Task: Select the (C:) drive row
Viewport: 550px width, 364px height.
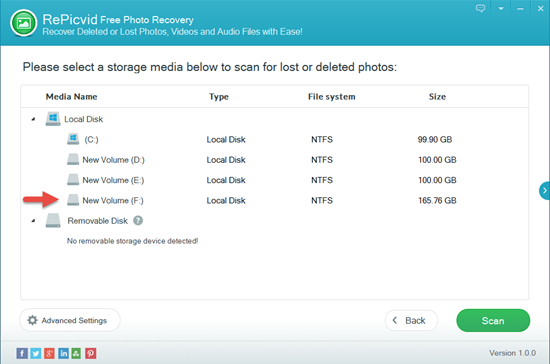Action: (274, 140)
